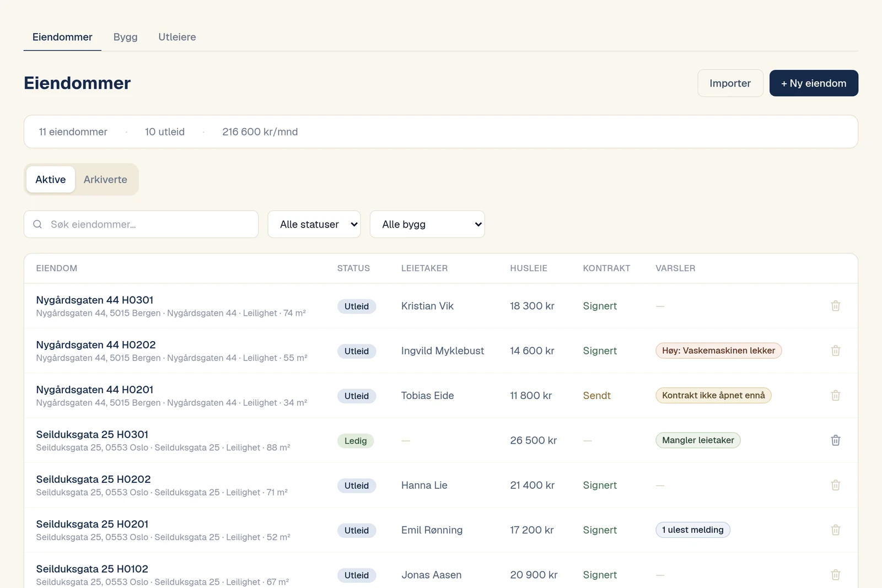Click trash icon for Seilduksgata 25 H0201

(836, 530)
